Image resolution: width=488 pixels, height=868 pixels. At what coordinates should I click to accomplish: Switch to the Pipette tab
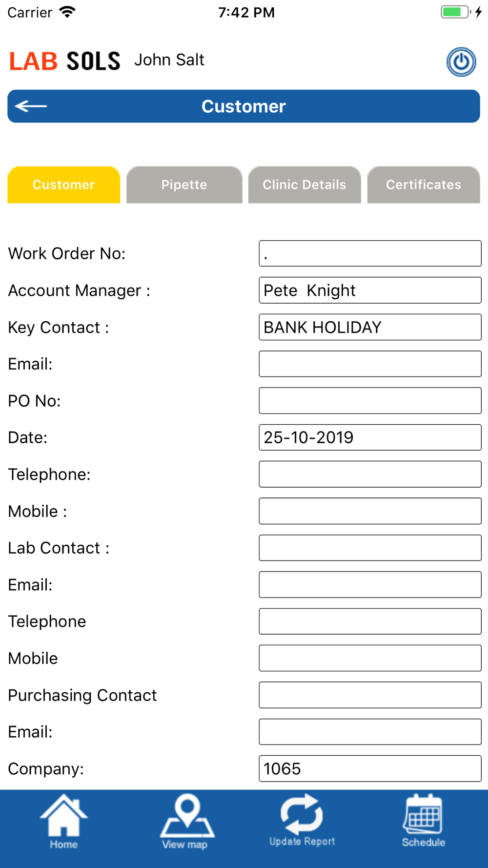(x=184, y=185)
